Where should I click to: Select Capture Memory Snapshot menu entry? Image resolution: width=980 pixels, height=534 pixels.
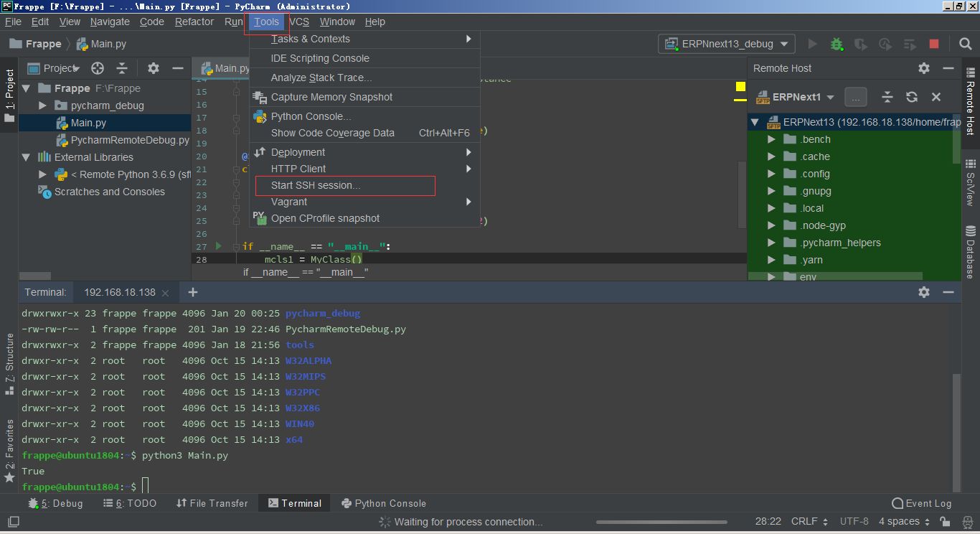[x=364, y=97]
